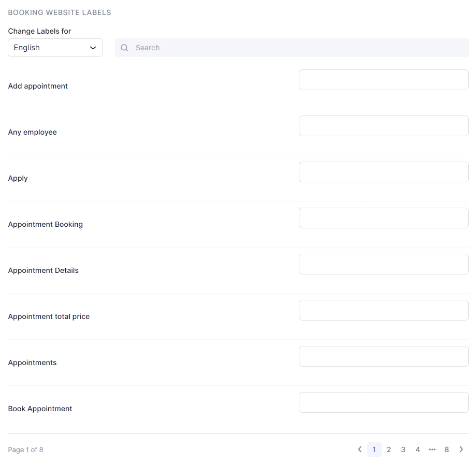Edit the Appointment Details label input

(383, 264)
